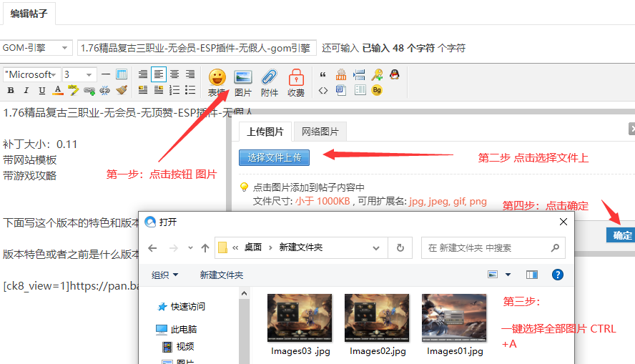
Task: Open the font color picker
Action: [x=58, y=90]
